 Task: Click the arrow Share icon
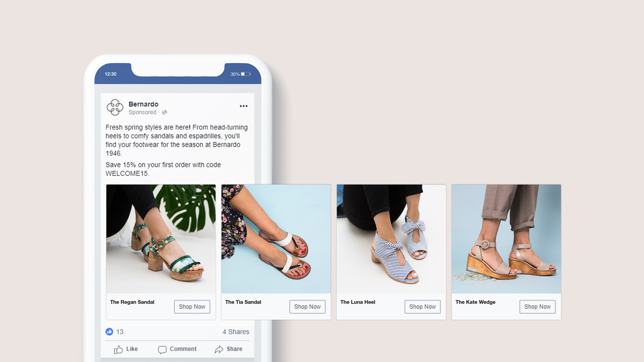click(219, 349)
